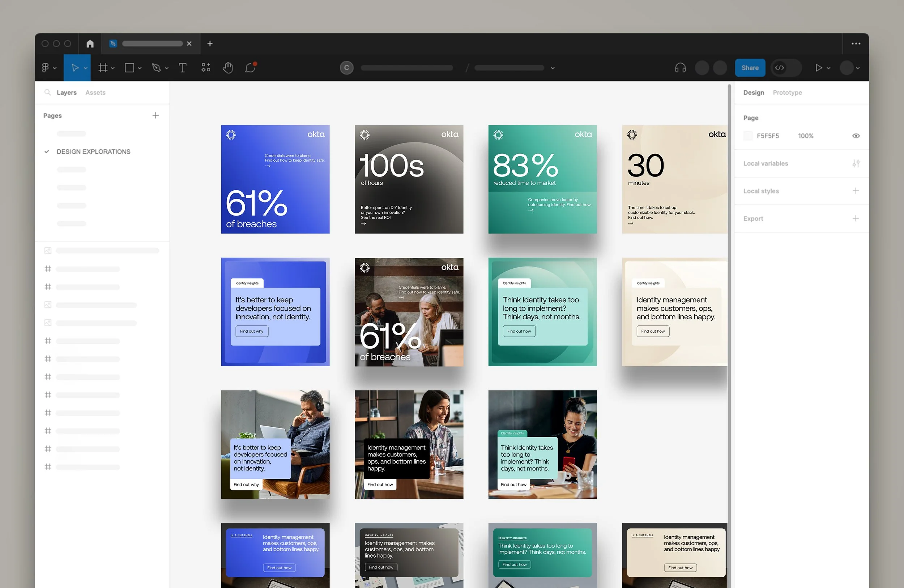Select the DESIGN EXPLORATIONS page
904x588 pixels.
click(x=93, y=152)
